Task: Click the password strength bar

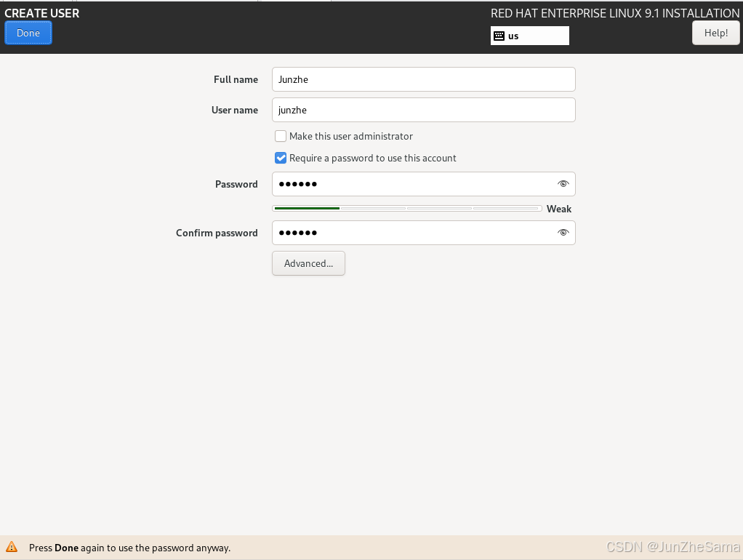Action: tap(407, 208)
